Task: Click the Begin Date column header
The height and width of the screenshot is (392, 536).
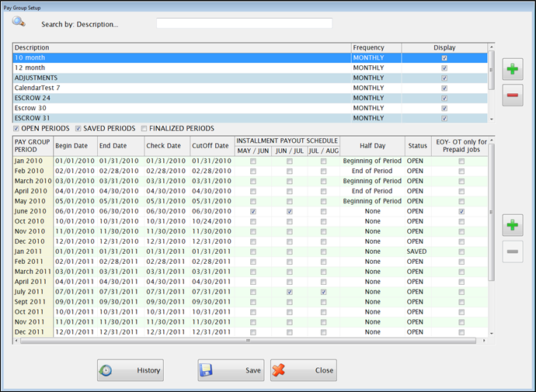Action: pos(75,146)
